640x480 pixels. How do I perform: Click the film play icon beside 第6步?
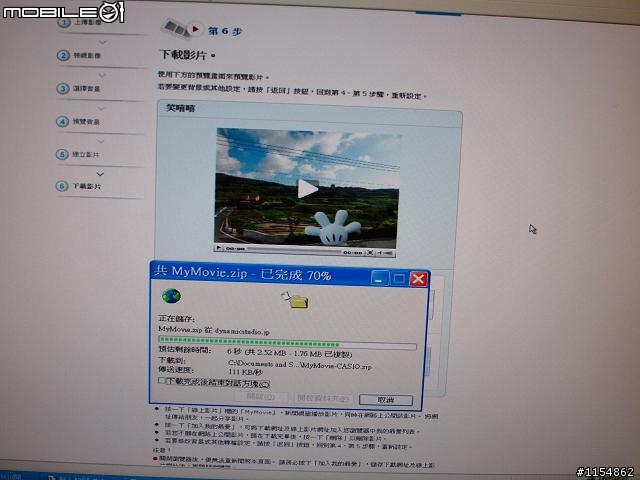point(182,28)
